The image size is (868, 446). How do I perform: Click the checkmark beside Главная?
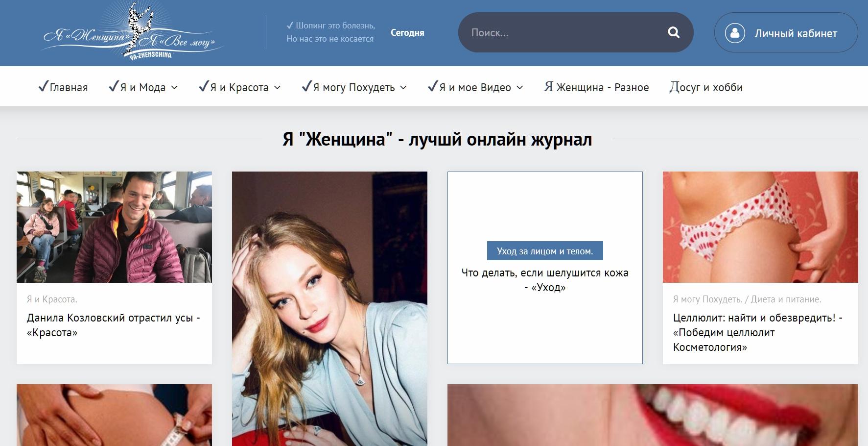pos(43,87)
